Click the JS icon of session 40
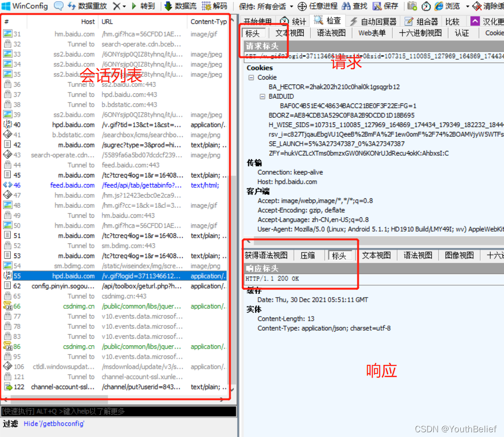 (x=8, y=124)
